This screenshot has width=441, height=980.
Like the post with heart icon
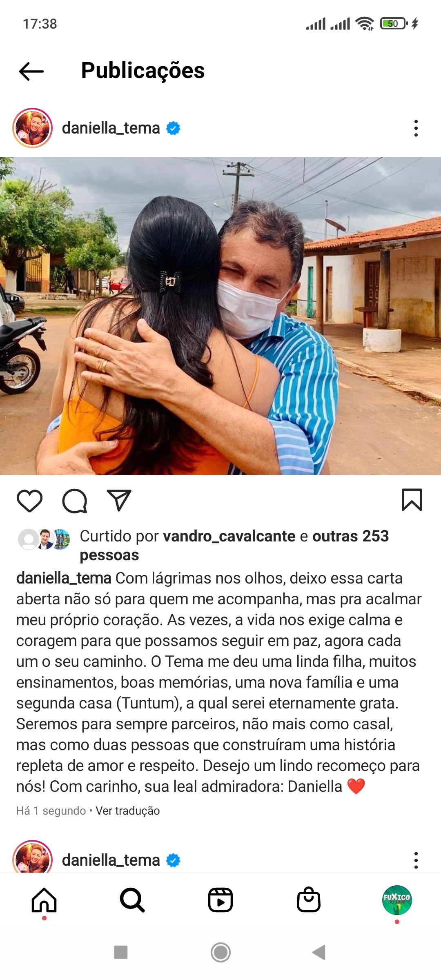point(29,501)
